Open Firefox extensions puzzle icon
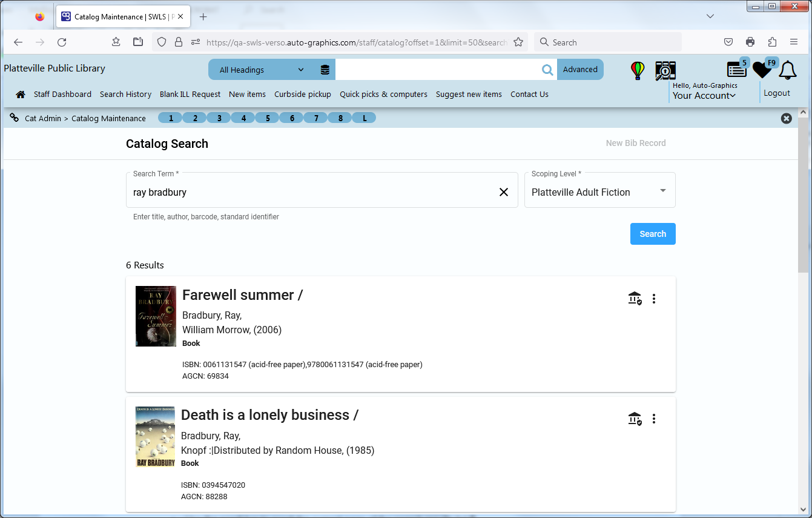The width and height of the screenshot is (812, 518). pyautogui.click(x=772, y=42)
